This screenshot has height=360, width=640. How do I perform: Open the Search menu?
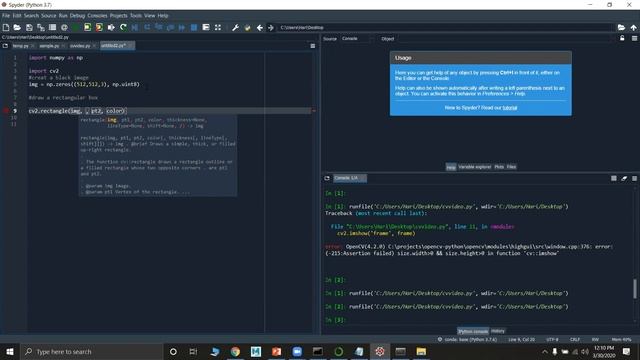pos(31,16)
